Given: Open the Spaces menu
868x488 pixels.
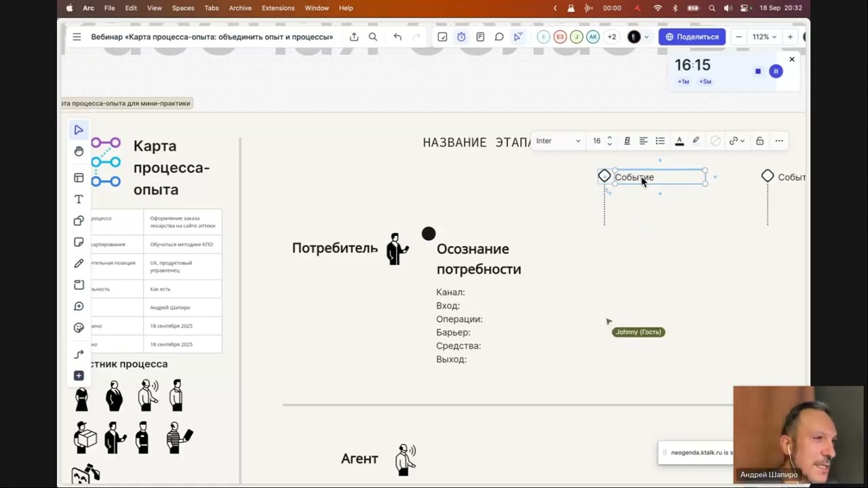Looking at the screenshot, I should pos(183,8).
